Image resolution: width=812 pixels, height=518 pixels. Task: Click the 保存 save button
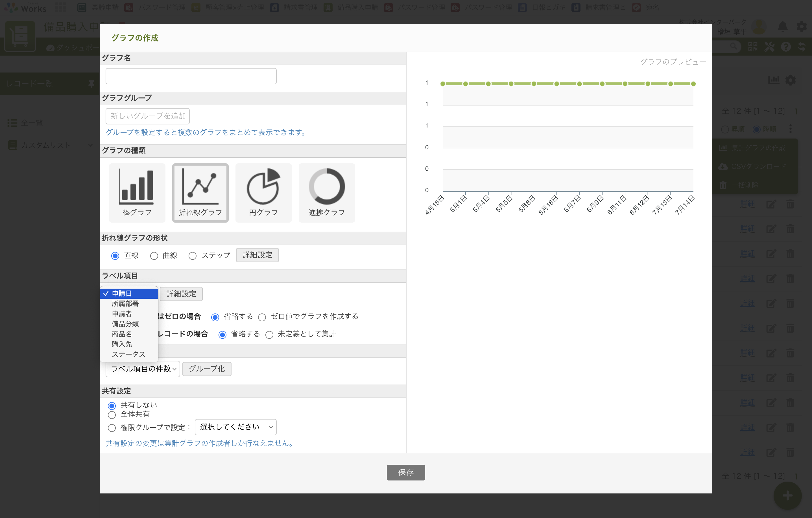(x=406, y=473)
